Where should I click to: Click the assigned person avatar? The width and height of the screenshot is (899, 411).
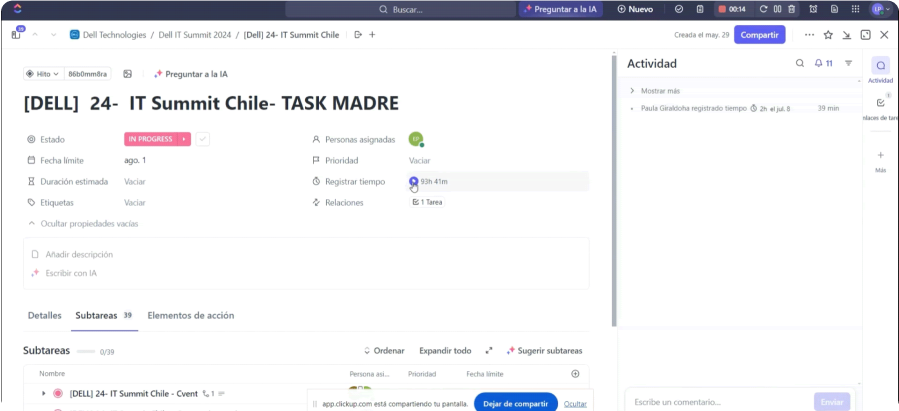tap(416, 139)
